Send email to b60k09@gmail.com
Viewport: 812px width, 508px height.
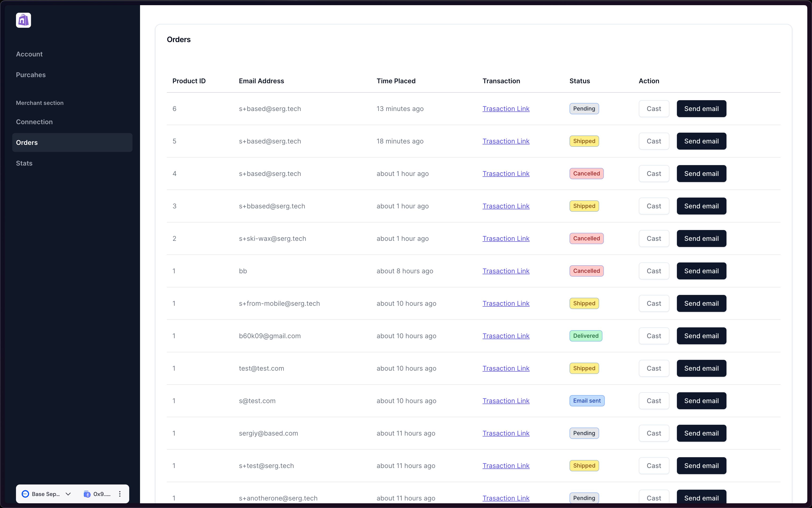point(701,336)
